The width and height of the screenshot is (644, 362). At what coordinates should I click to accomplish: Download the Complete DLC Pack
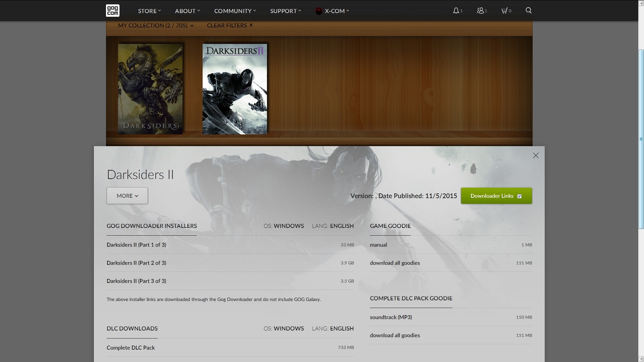pos(230,348)
